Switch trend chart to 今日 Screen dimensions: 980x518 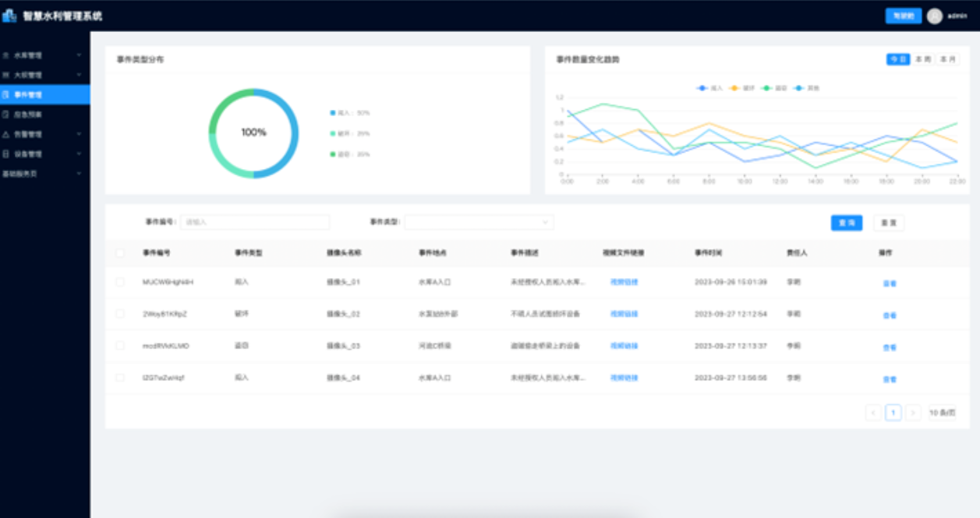pos(898,59)
